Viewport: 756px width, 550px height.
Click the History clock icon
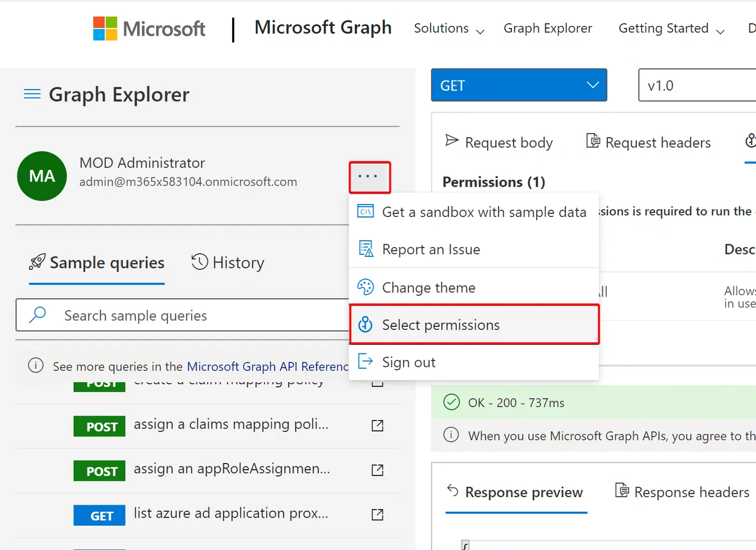pyautogui.click(x=200, y=262)
